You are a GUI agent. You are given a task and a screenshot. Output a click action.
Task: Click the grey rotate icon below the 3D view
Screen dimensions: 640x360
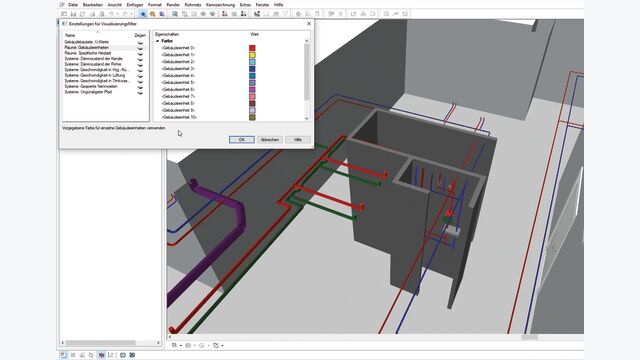[x=202, y=345]
